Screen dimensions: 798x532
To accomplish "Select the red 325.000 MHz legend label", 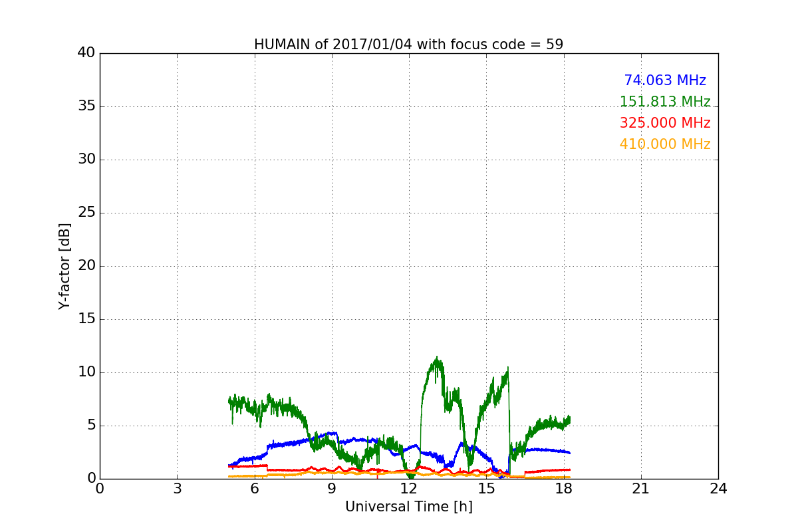I will click(665, 123).
